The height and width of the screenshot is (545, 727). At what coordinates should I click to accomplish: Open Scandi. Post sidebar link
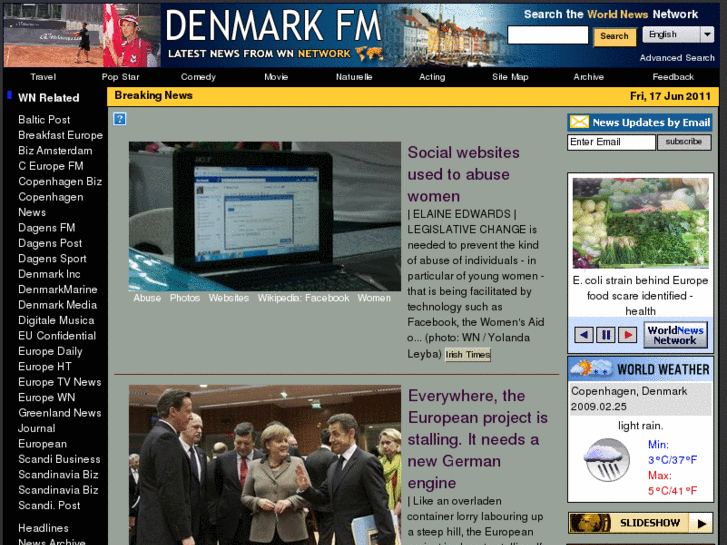coord(49,506)
